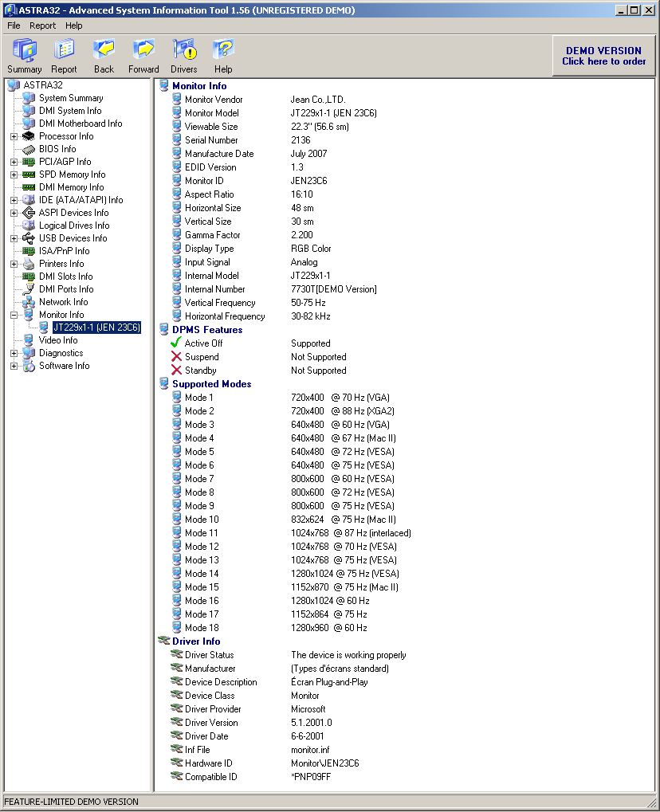The width and height of the screenshot is (660, 812).
Task: Click the window resize grip corner
Action: coord(651,802)
